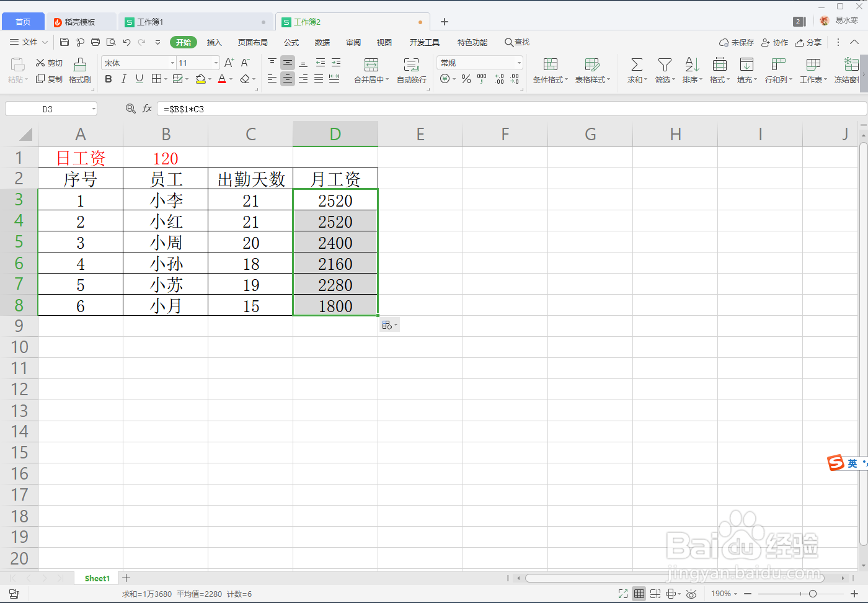
Task: Switch to the 工作簿1 document tab
Action: click(196, 22)
